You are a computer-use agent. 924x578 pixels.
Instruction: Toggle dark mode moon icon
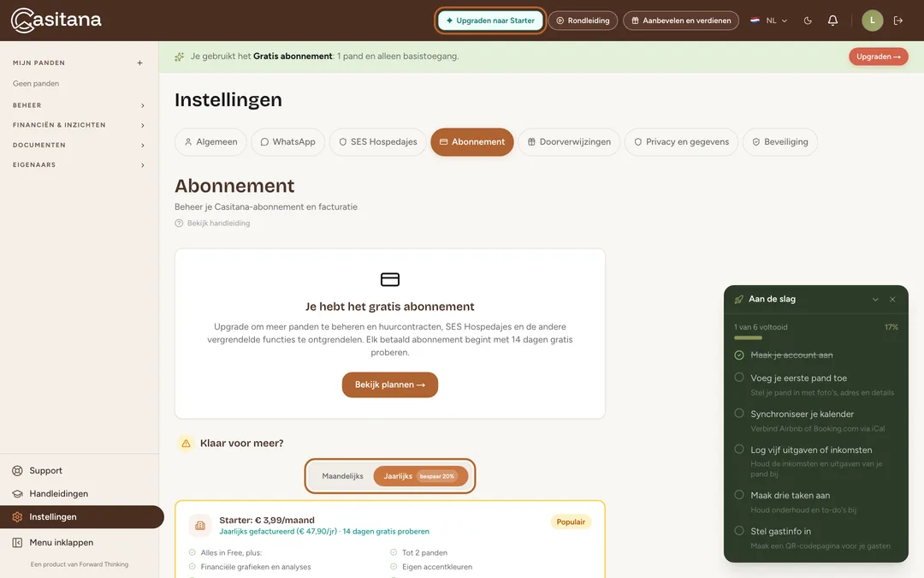pyautogui.click(x=808, y=21)
